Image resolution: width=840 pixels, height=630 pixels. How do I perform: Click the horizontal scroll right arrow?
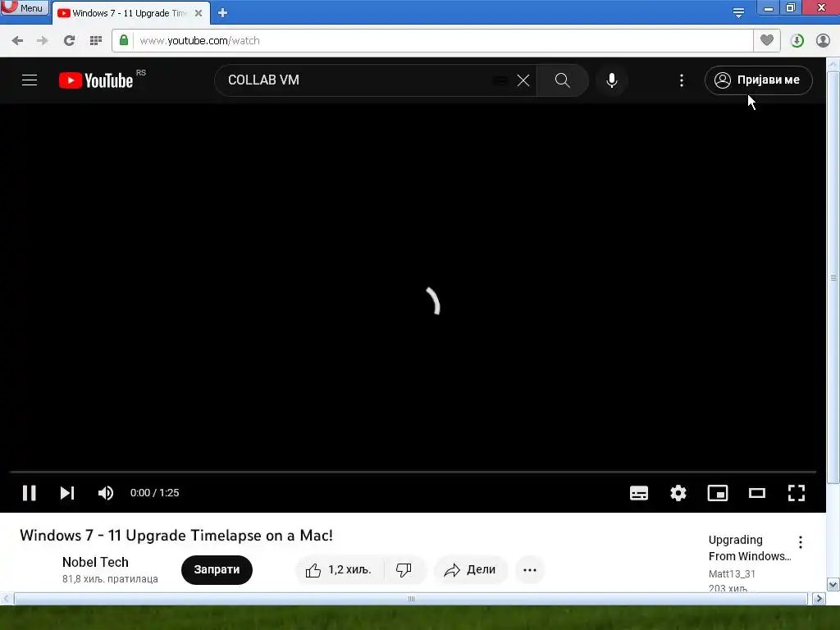(819, 598)
